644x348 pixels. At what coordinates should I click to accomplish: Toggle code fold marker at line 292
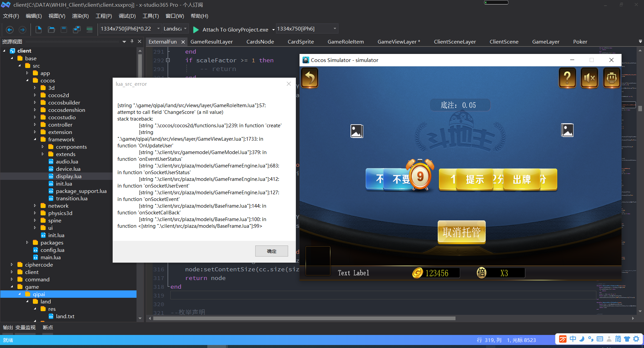168,60
